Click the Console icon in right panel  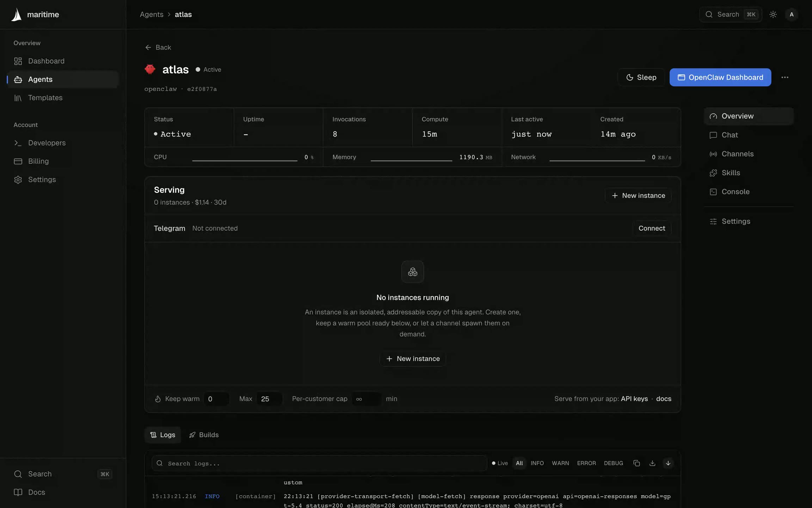click(x=713, y=192)
